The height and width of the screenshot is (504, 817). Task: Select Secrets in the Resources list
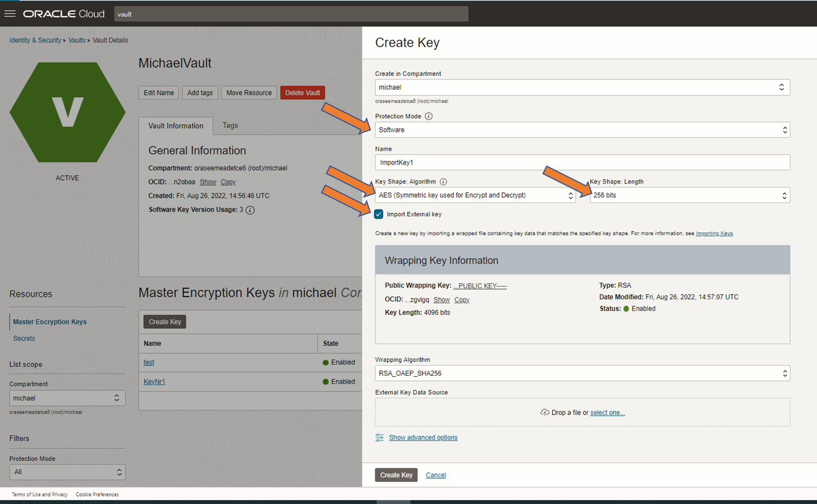point(24,339)
